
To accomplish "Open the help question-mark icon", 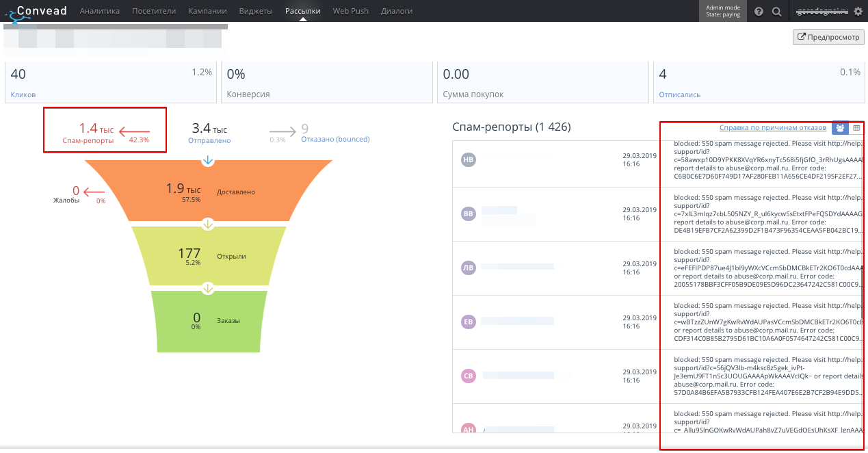I will click(759, 12).
